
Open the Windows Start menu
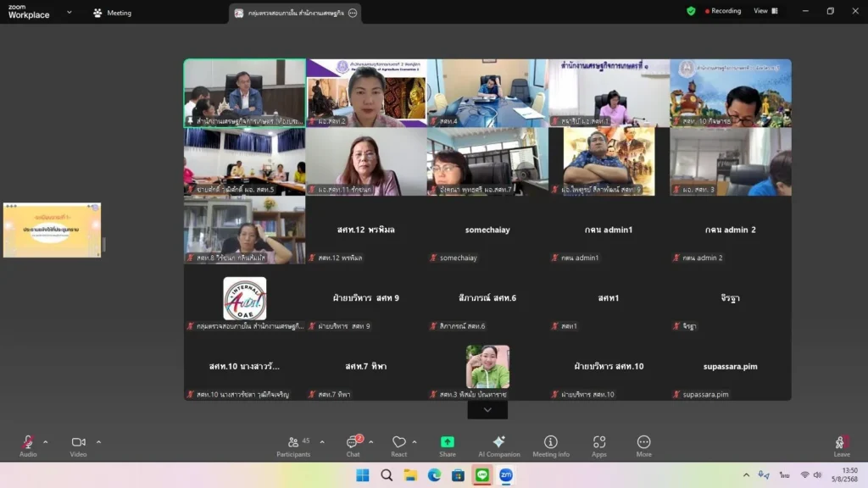pos(363,475)
